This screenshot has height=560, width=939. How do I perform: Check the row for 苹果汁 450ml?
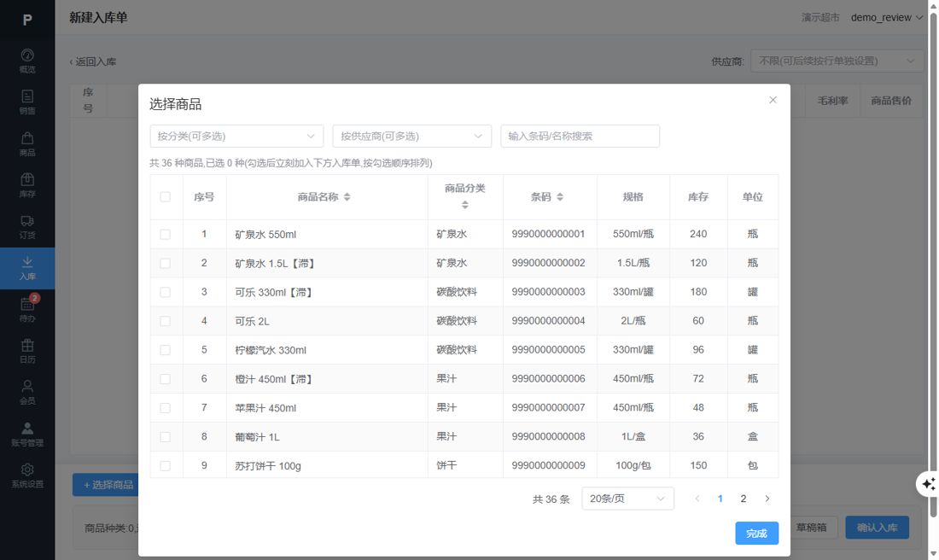166,408
